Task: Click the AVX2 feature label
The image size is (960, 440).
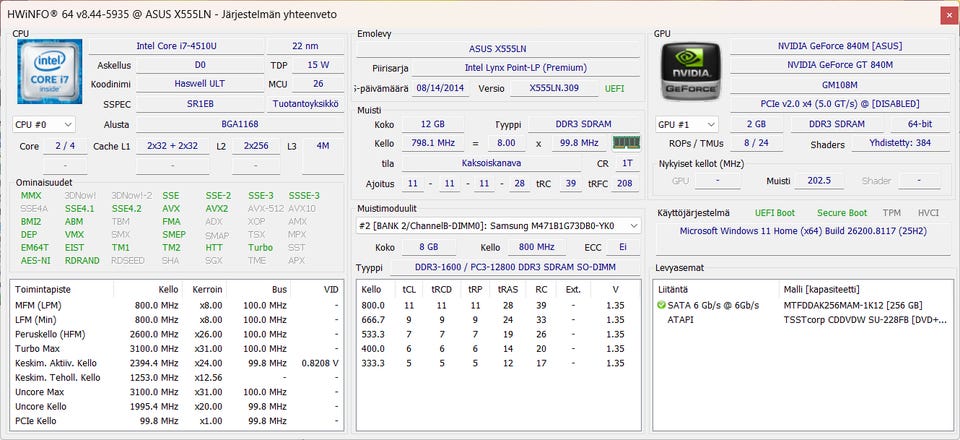Action: (217, 209)
